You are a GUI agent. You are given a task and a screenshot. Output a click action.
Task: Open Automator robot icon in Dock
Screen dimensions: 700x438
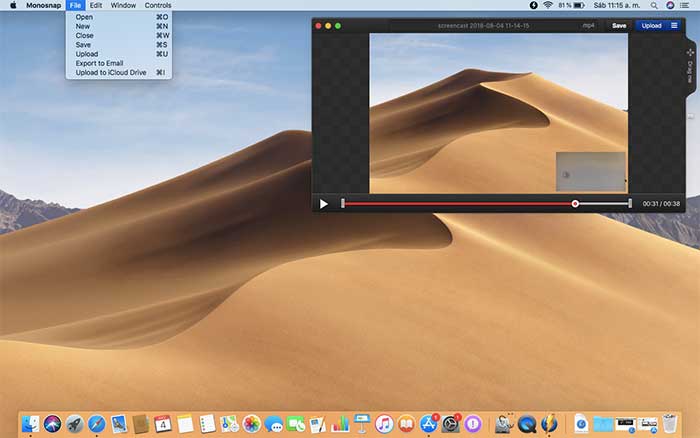(504, 424)
